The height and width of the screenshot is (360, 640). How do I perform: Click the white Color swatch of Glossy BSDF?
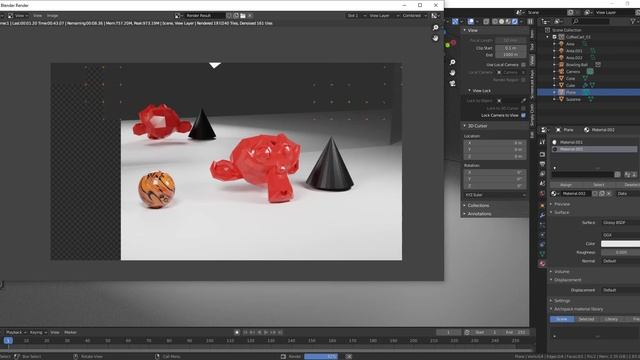(x=620, y=244)
